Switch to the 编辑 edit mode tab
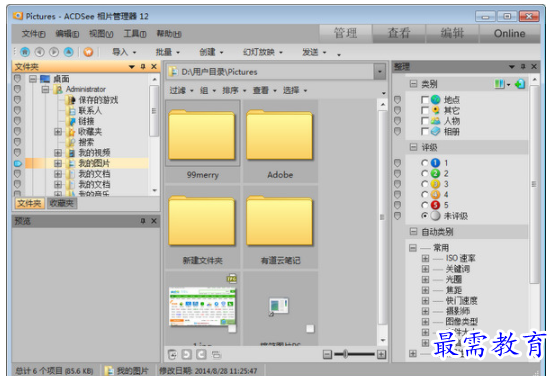Image resolution: width=555 pixels, height=376 pixels. [452, 33]
